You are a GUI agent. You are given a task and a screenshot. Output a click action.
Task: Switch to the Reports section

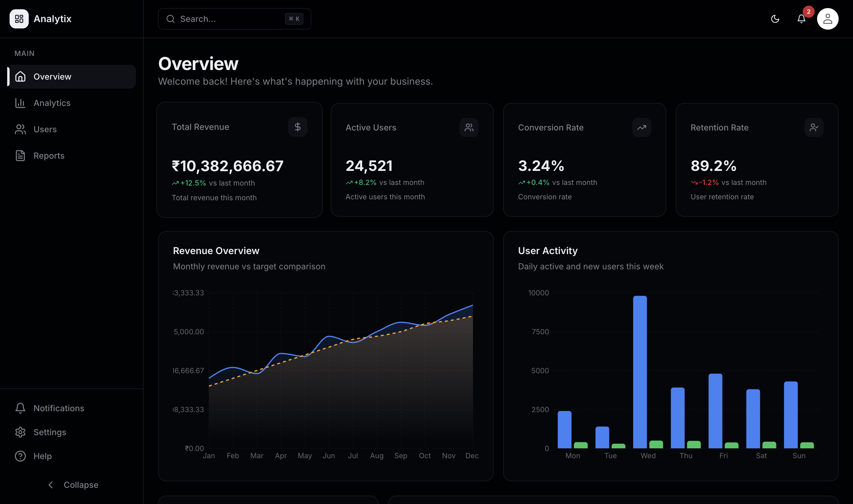48,156
